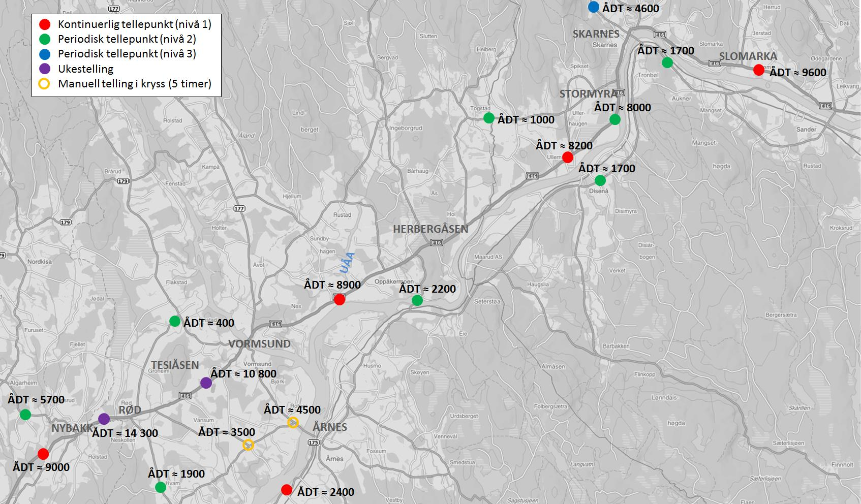Click the 'ÅDT ≈ 1900' value label
Viewport: 861px width, 504px height.
176,474
